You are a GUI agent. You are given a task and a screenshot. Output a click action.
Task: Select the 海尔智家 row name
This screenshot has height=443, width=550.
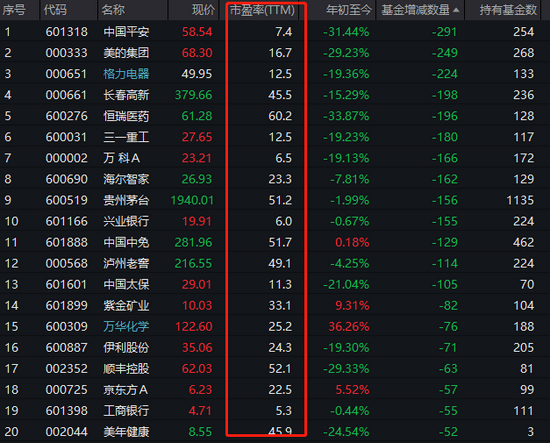(x=126, y=179)
